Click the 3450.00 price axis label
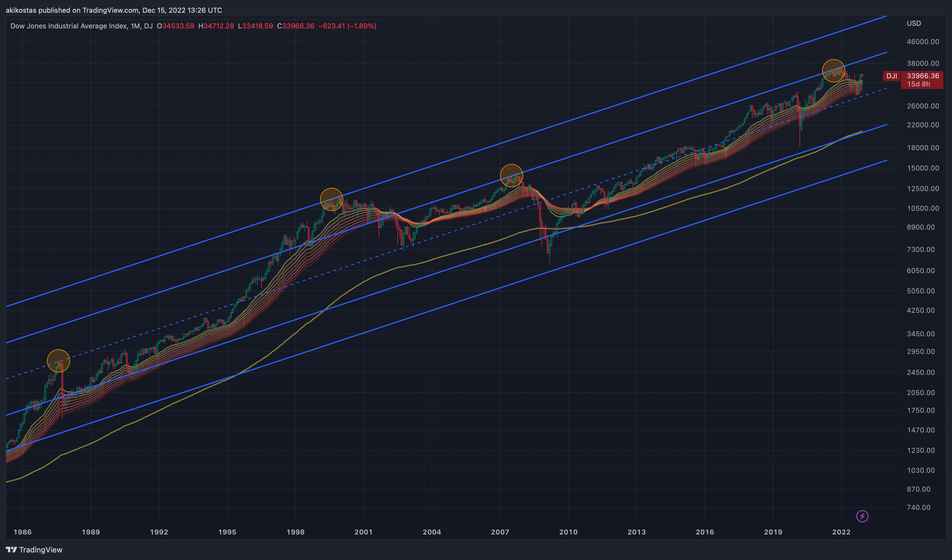 point(921,334)
